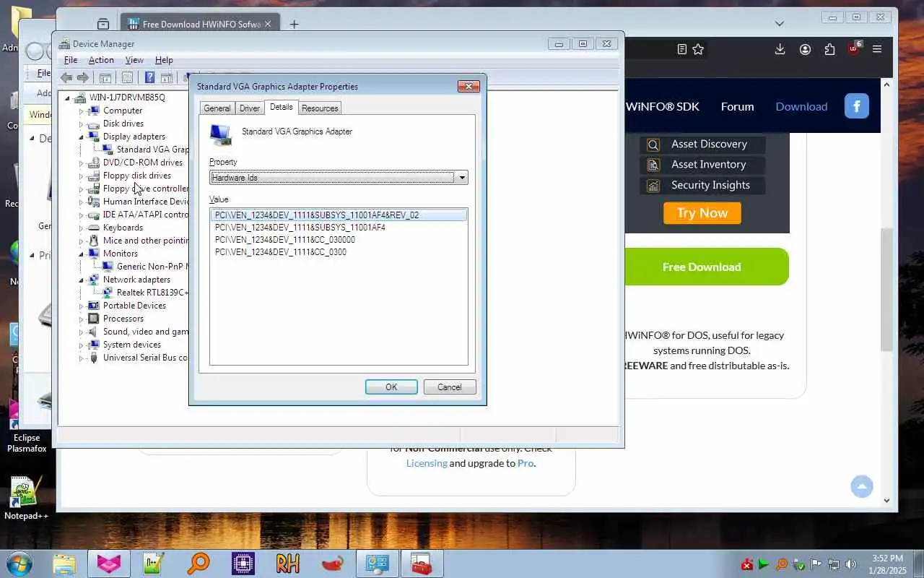Open the browser hamburger menu

tap(877, 49)
